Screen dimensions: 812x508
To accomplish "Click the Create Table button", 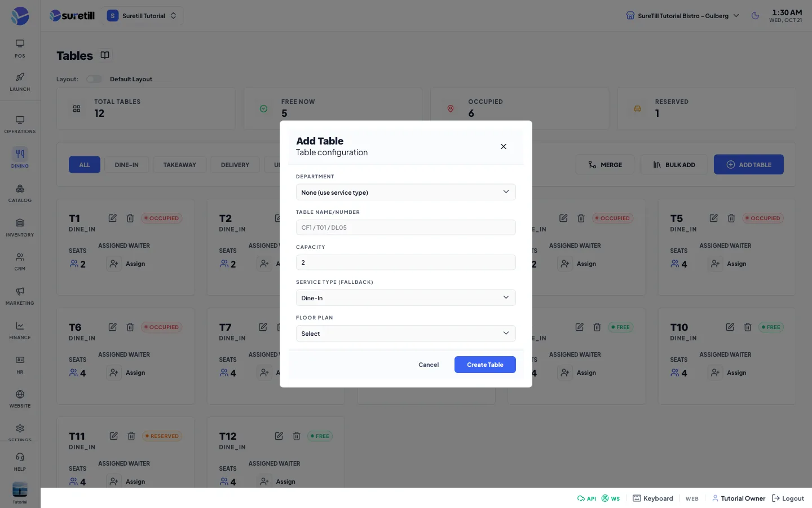I will pos(485,365).
